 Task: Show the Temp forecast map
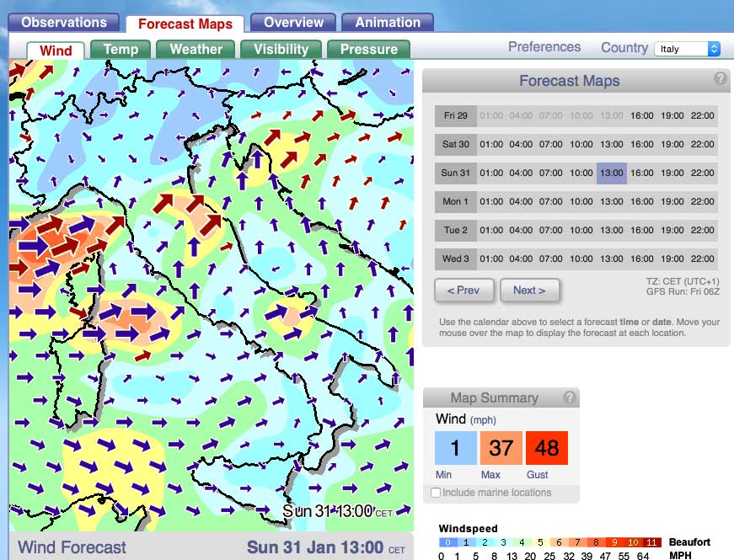tap(121, 50)
